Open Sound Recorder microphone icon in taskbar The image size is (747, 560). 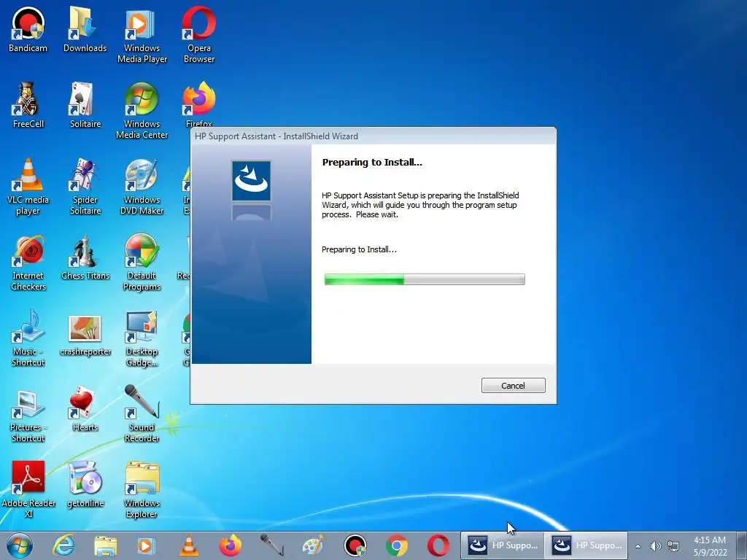click(271, 545)
